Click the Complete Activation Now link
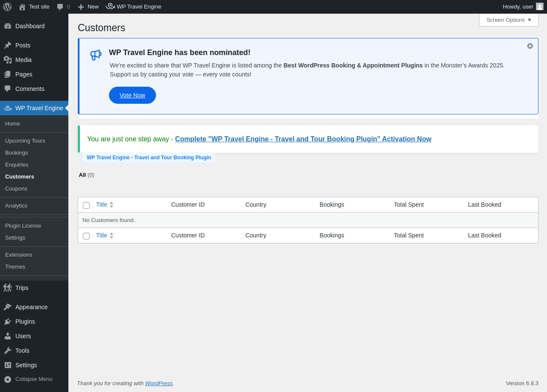This screenshot has height=392, width=547. point(303,139)
